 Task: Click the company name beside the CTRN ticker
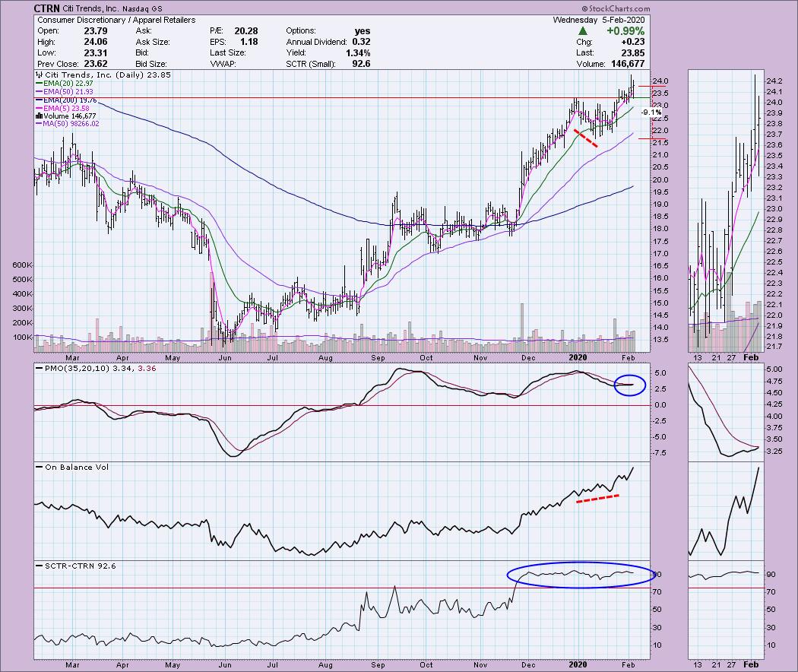click(x=91, y=8)
